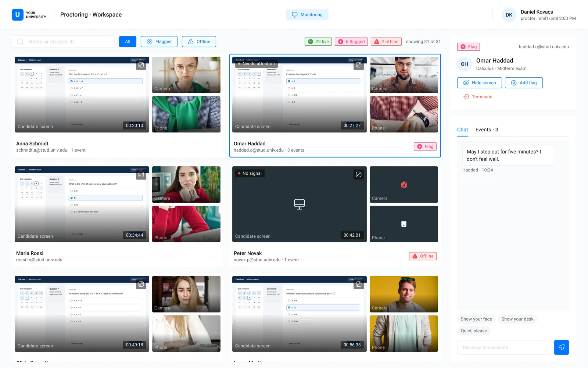Terminate Omar Haddad's session

[x=478, y=97]
